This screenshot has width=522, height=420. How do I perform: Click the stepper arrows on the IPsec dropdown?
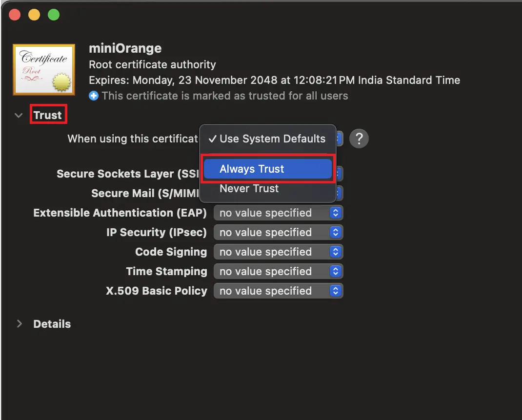(335, 232)
